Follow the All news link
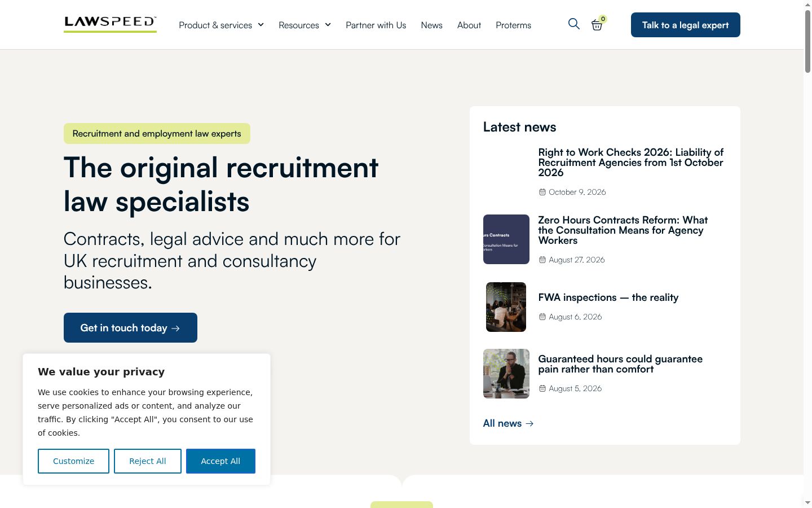Image resolution: width=812 pixels, height=508 pixels. click(508, 423)
